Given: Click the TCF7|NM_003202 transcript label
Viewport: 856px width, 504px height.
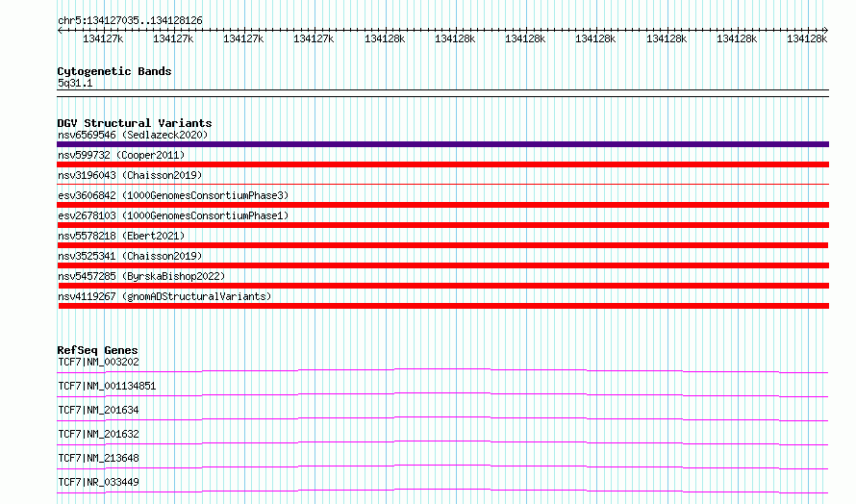Looking at the screenshot, I should (98, 362).
